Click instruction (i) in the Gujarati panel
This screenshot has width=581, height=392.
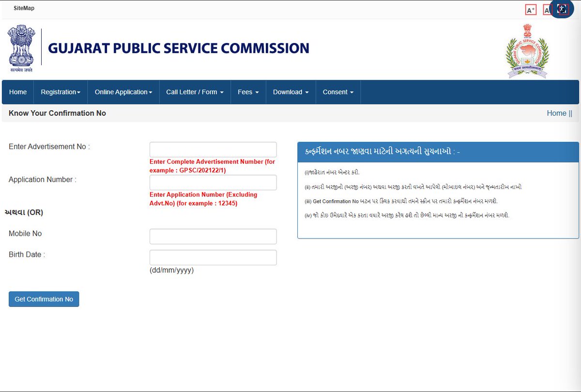pyautogui.click(x=332, y=172)
